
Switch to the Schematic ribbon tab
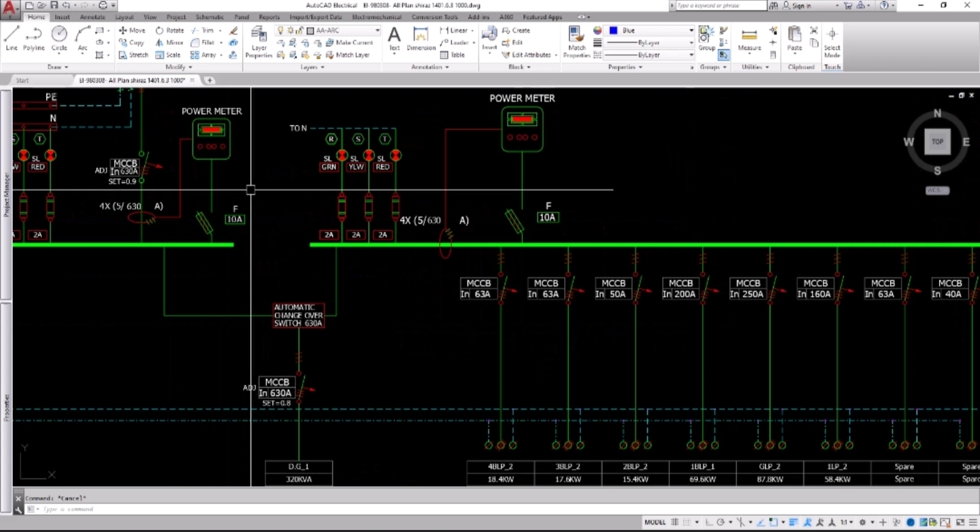[x=210, y=17]
